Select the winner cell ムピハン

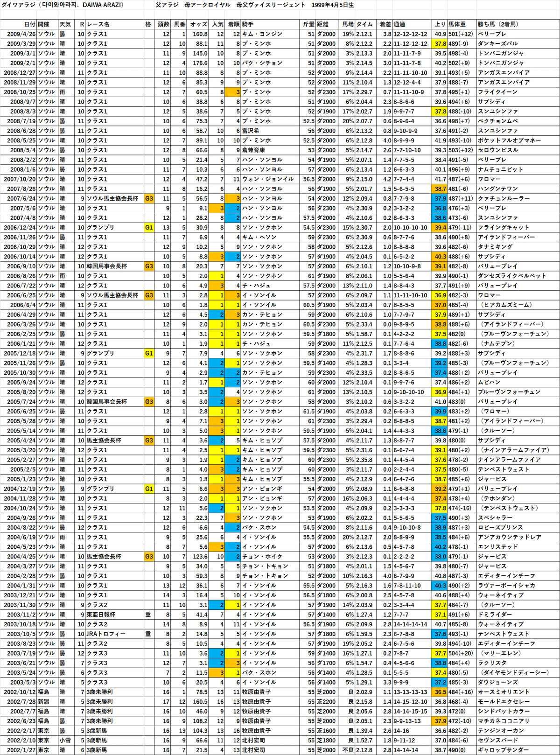[x=489, y=382]
